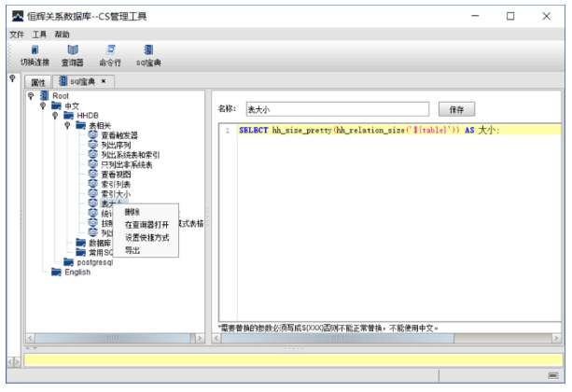The height and width of the screenshot is (392, 572).
Task: Click the 切换连接 toolbar icon
Action: [x=35, y=49]
